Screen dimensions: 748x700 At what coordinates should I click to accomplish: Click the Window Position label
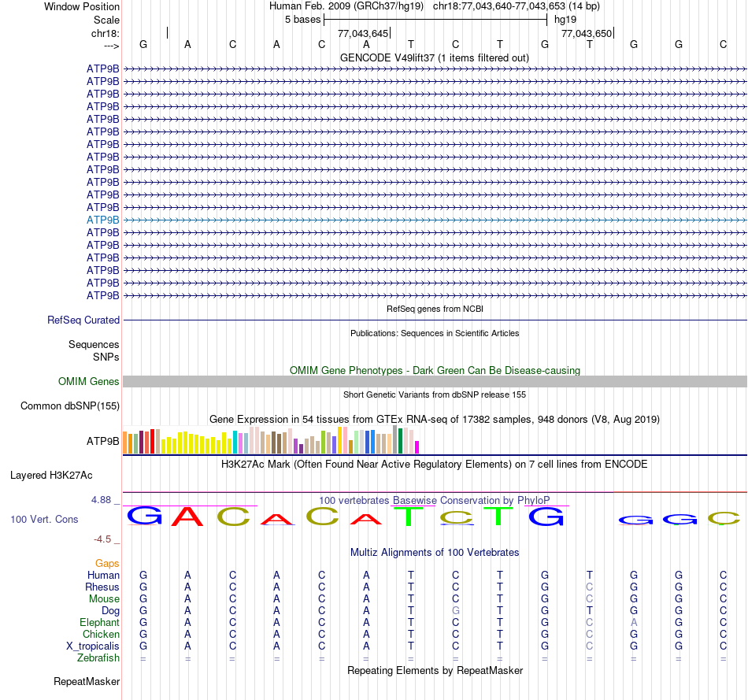click(82, 6)
